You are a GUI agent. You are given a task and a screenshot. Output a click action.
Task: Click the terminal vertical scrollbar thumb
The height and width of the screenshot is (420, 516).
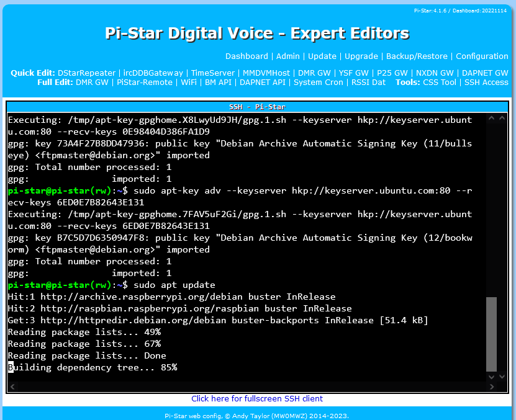pos(491,334)
